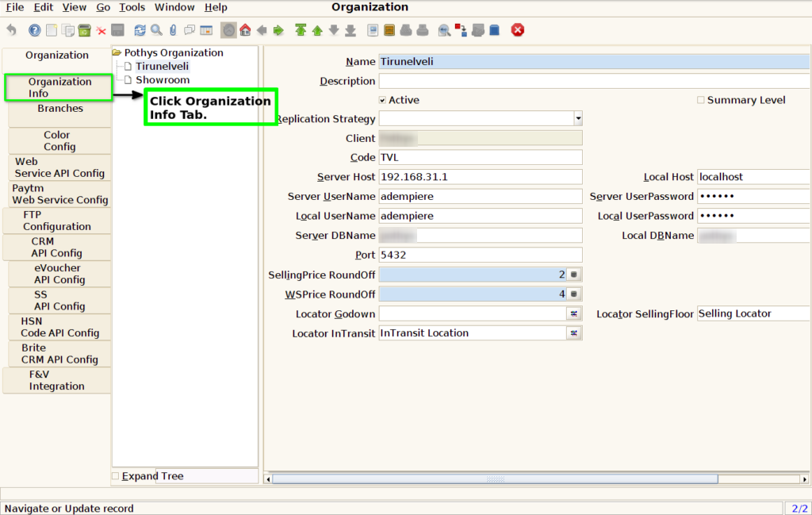
Task: Open the View menu
Action: [74, 7]
